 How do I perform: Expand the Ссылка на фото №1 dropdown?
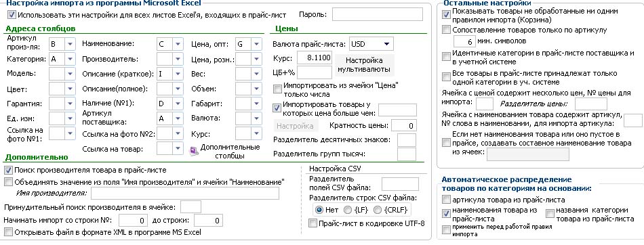[x=71, y=133]
